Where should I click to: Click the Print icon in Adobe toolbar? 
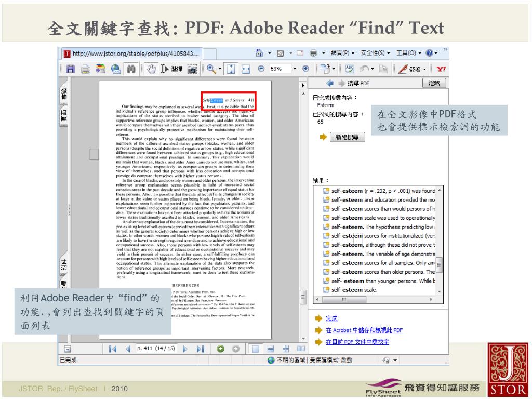click(86, 69)
